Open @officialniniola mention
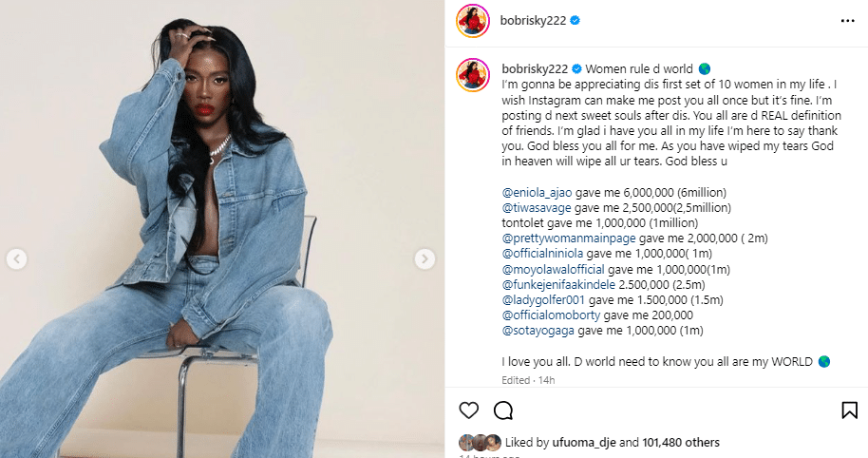The height and width of the screenshot is (458, 868). (x=542, y=254)
